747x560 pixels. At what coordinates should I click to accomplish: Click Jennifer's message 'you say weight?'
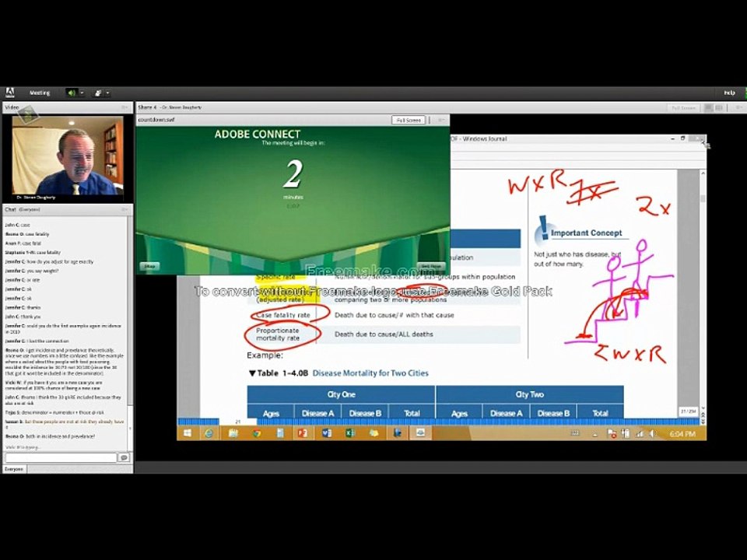tap(32, 271)
